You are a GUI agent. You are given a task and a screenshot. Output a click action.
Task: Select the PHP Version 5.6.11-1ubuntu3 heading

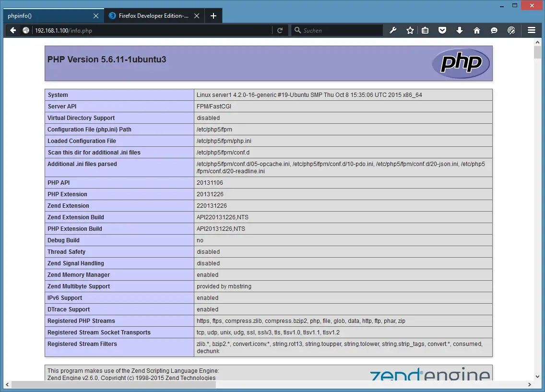[x=107, y=59]
